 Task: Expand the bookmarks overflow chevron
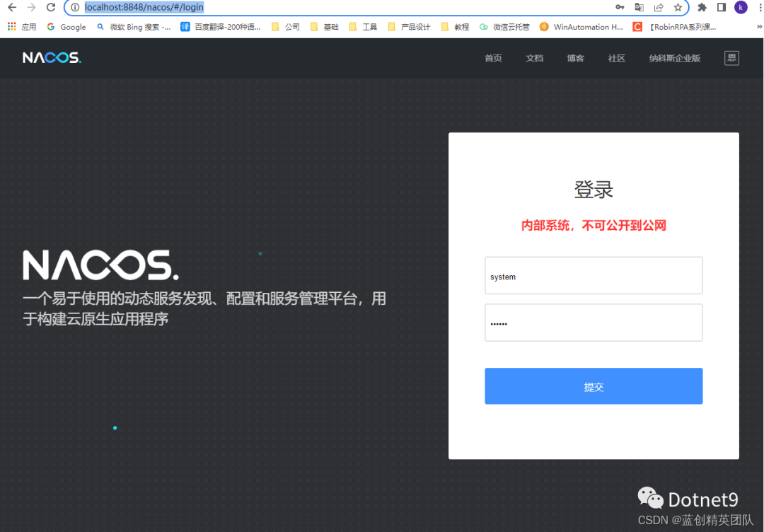pyautogui.click(x=758, y=27)
